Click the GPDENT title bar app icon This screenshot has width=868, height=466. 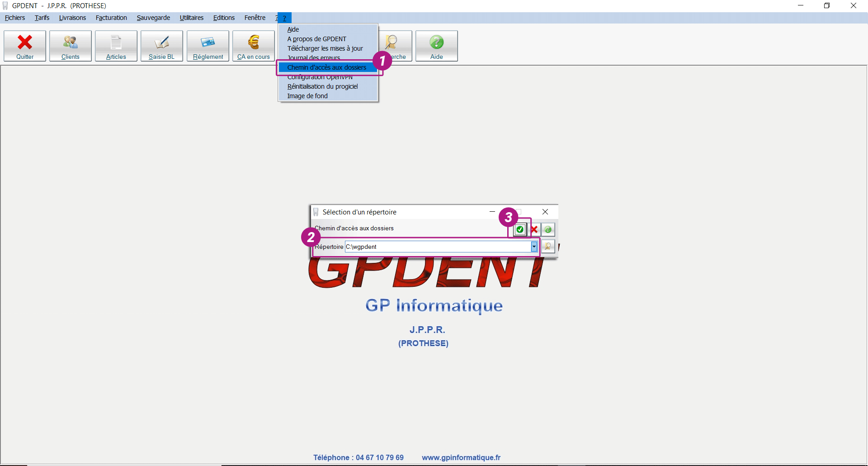coord(5,5)
